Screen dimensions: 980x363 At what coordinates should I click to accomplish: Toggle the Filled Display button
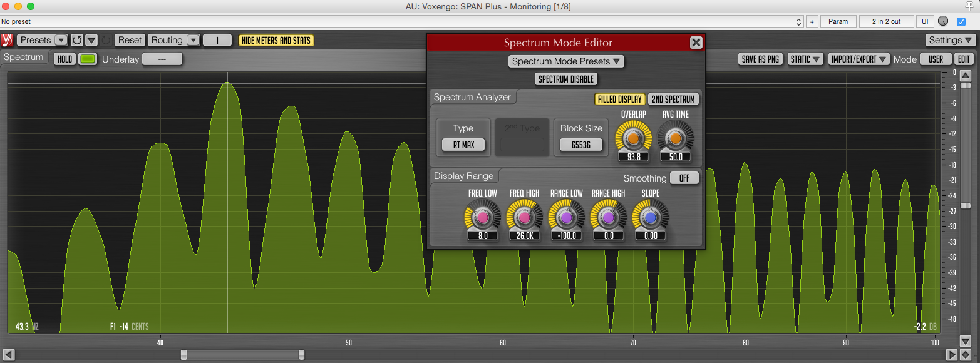(619, 99)
